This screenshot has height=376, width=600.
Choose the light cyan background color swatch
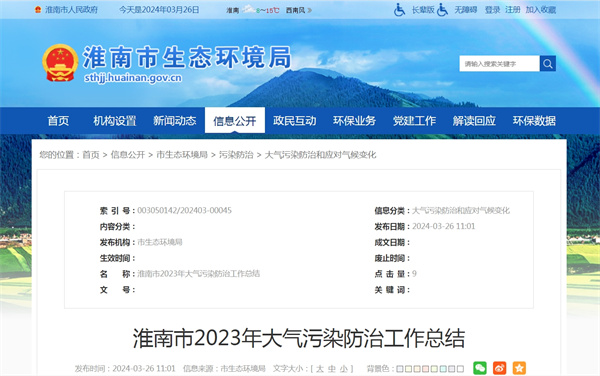(x=443, y=369)
